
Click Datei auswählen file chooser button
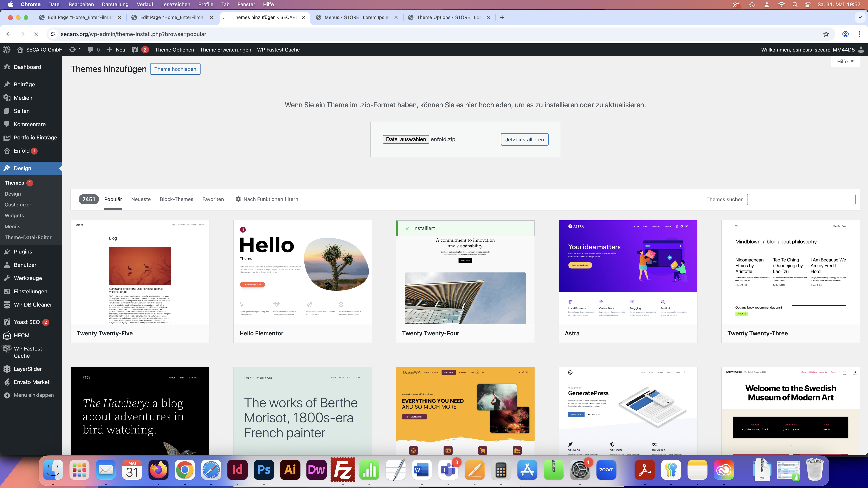point(406,139)
